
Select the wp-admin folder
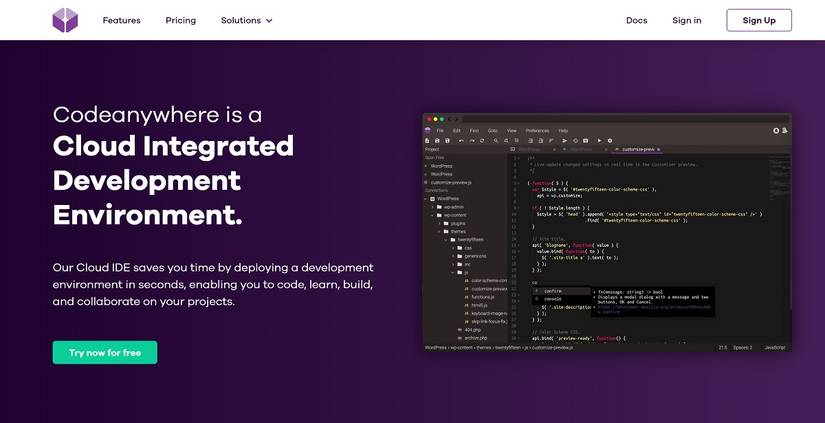454,207
